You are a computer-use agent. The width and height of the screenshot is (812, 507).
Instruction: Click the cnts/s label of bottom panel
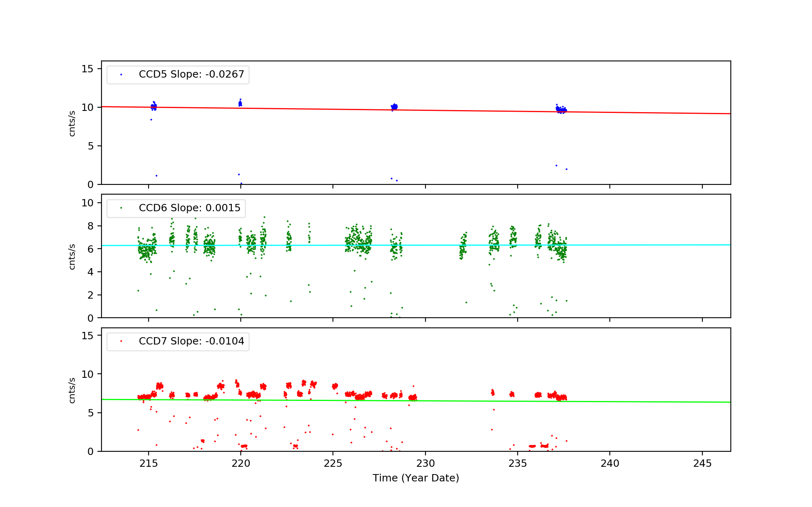coord(72,390)
